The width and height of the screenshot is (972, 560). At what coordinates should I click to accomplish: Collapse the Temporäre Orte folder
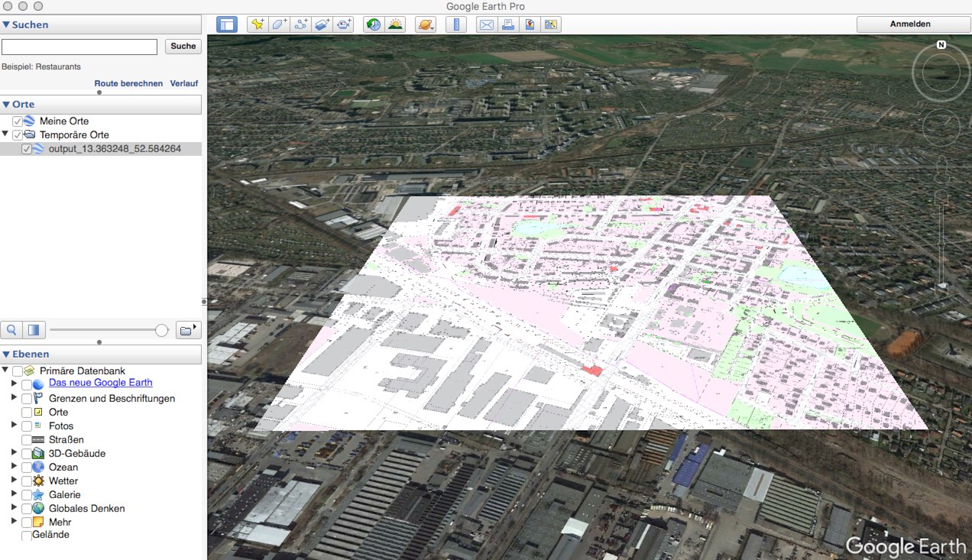(x=6, y=134)
